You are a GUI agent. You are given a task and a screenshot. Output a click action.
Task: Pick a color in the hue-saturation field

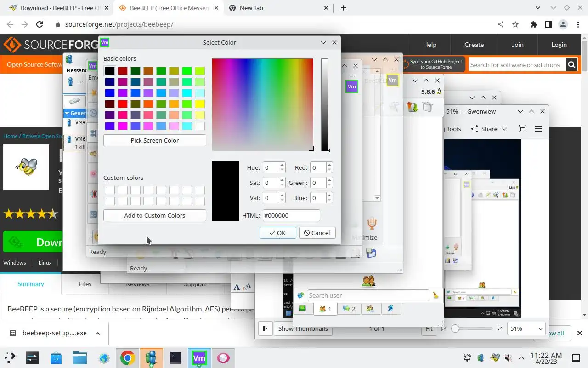coord(262,104)
